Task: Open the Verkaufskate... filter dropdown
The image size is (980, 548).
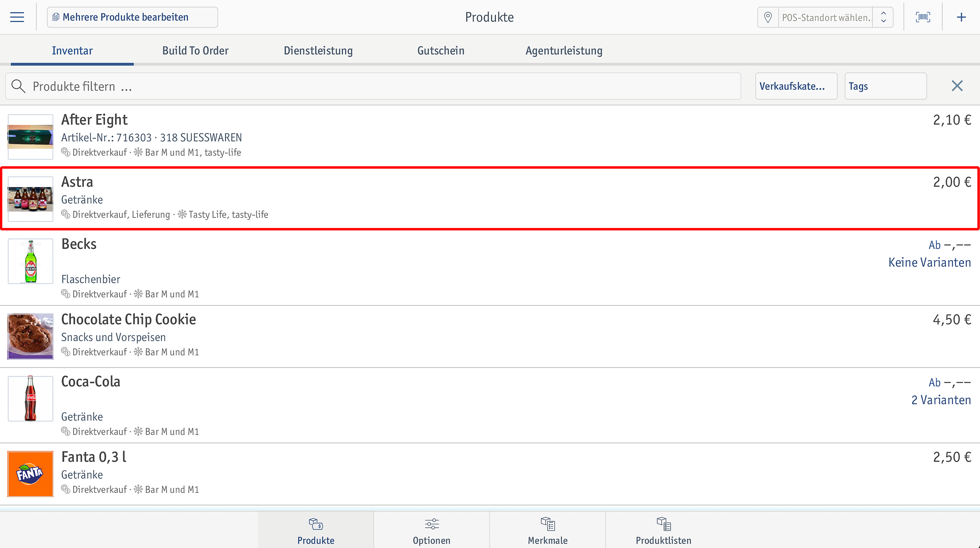Action: [x=796, y=86]
